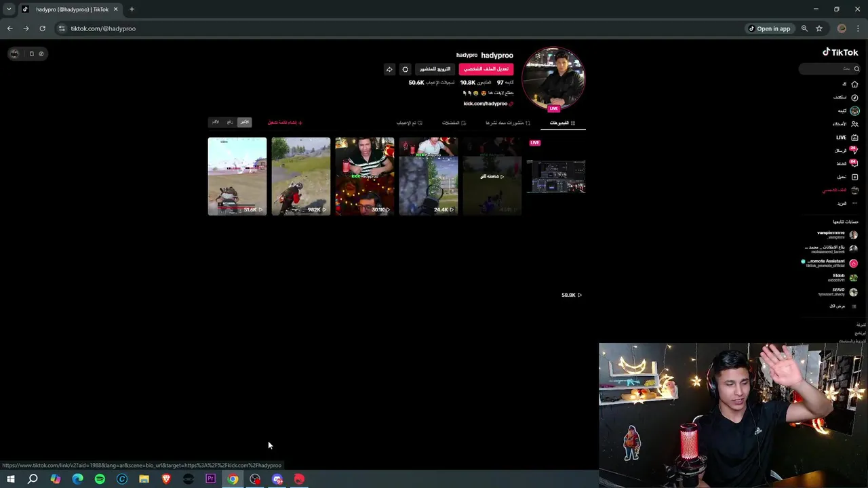The image size is (868, 488).
Task: Open the vampirrrrrrrre followed account
Action: pos(838,235)
